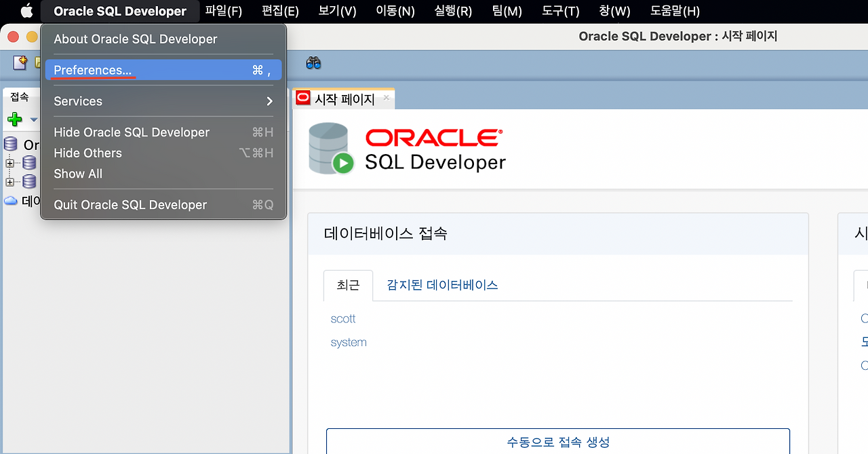Image resolution: width=868 pixels, height=454 pixels.
Task: Select the cloud icon in the connections panel
Action: tap(9, 200)
